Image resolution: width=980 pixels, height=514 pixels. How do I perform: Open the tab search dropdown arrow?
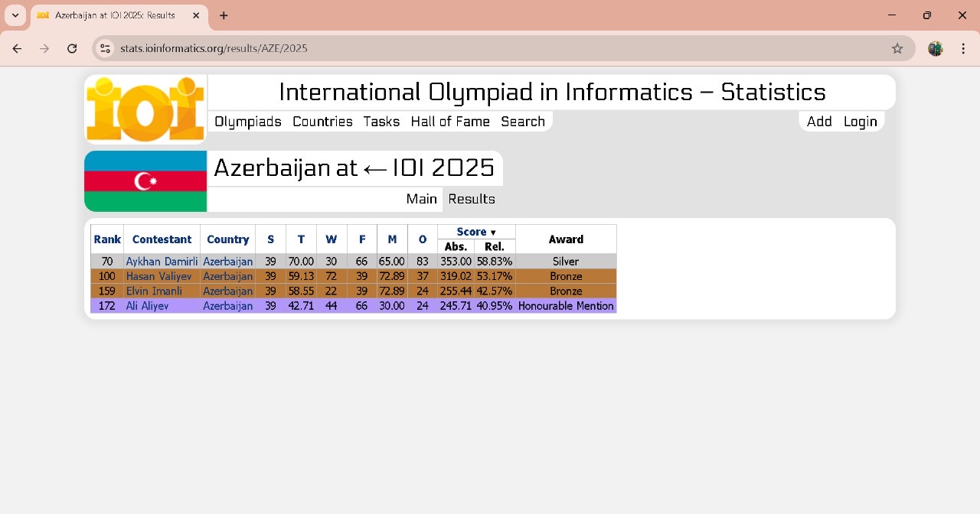pos(15,15)
